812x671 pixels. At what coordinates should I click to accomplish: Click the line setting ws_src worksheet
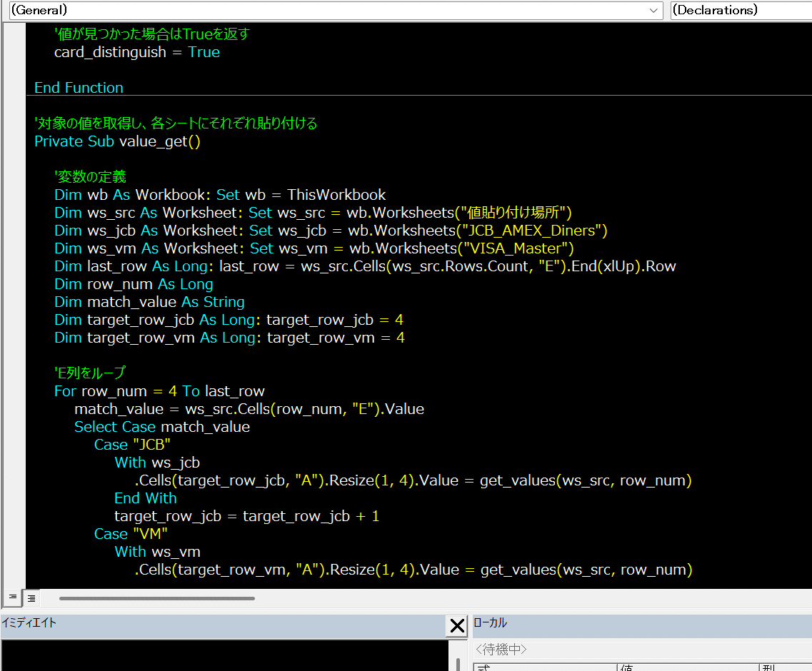(313, 213)
